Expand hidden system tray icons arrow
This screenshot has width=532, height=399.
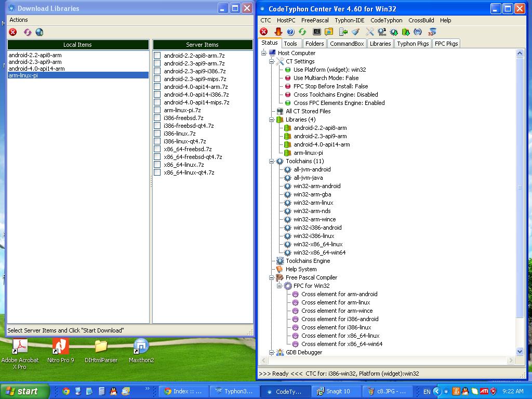pyautogui.click(x=437, y=392)
